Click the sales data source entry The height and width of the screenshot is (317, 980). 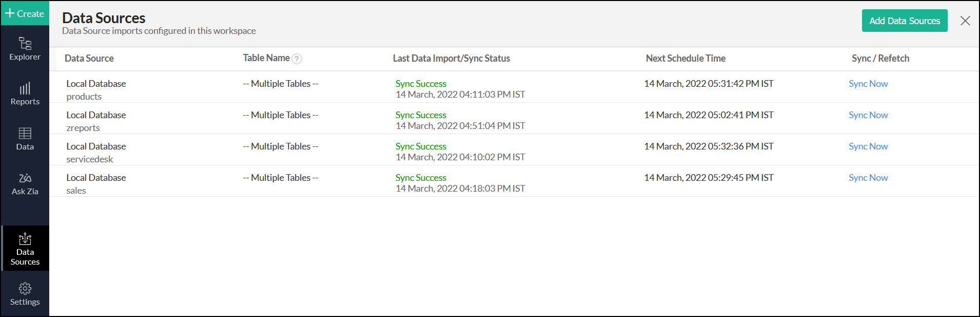(x=76, y=191)
